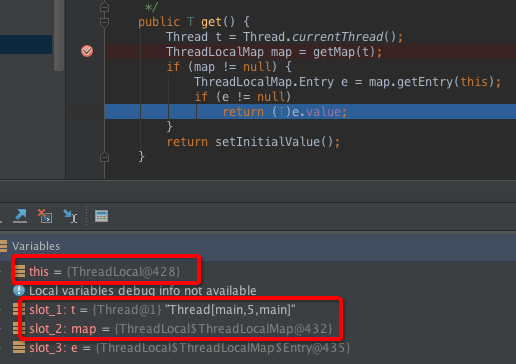516x364 pixels.
Task: Click the blue info icon beside debug info notice
Action: coord(19,290)
